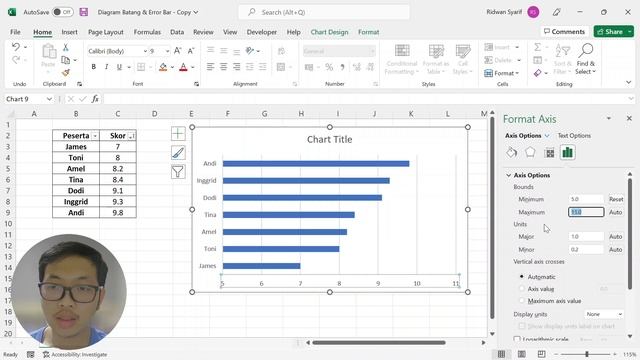
Task: Click the Fill Color bucket icon
Action: (163, 67)
